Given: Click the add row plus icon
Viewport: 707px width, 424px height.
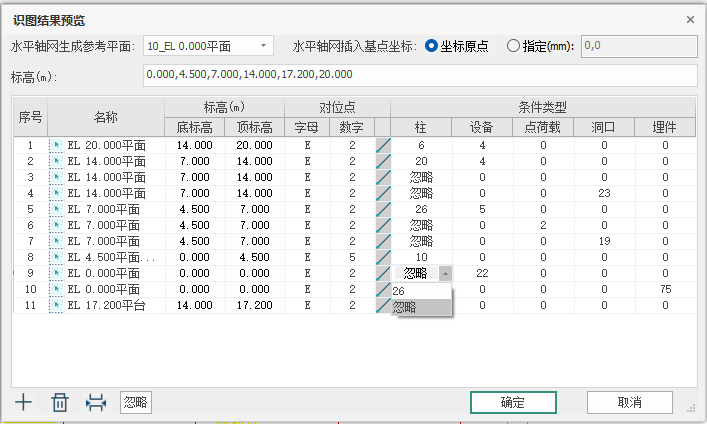Looking at the screenshot, I should tap(24, 402).
